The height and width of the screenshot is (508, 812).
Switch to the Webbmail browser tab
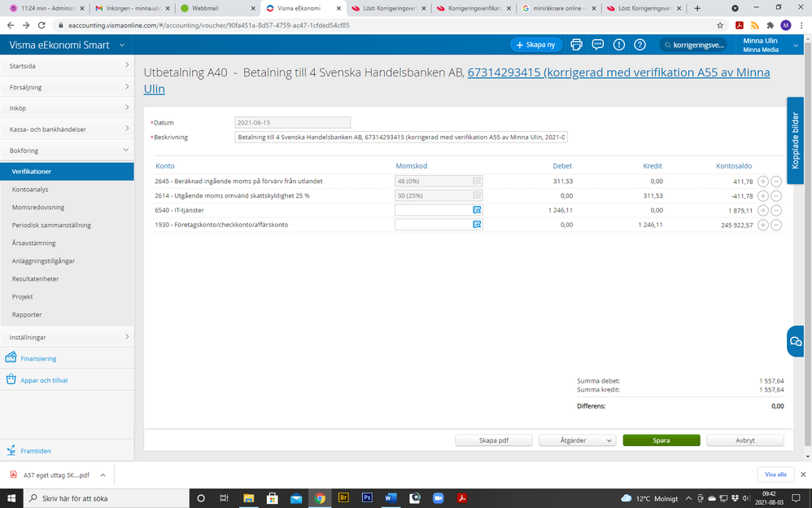[x=217, y=8]
